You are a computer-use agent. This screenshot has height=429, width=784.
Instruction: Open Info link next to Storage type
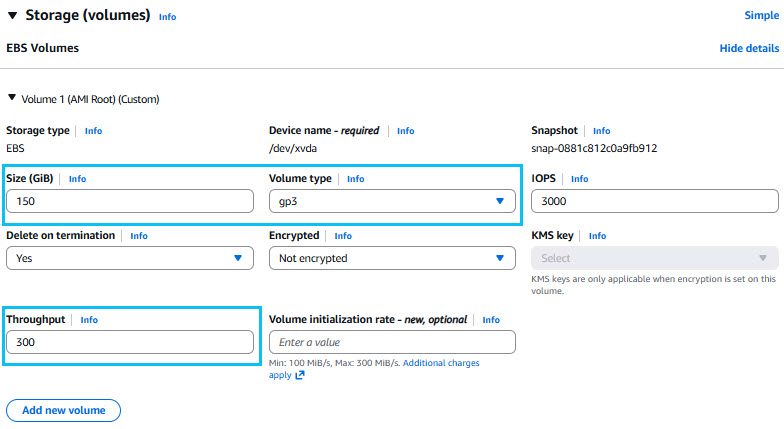94,131
